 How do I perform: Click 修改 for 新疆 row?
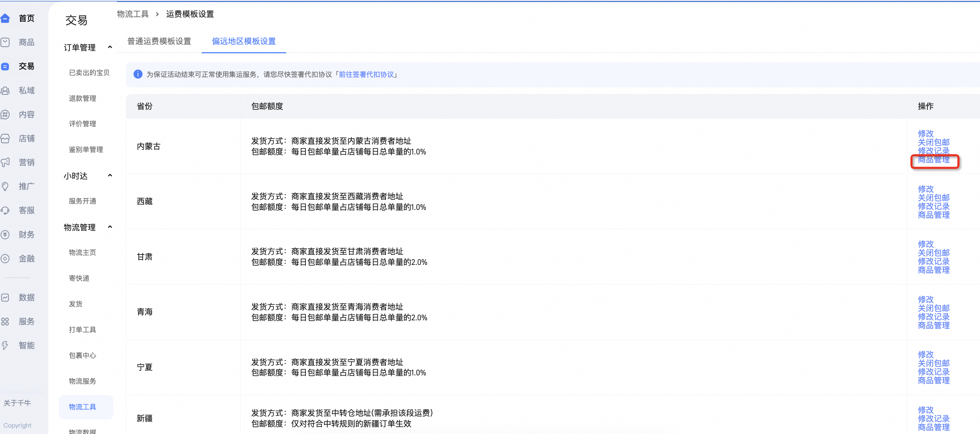tap(925, 410)
